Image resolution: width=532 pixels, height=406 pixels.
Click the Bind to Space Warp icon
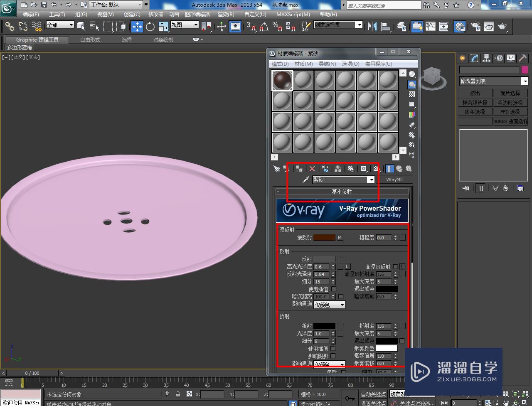(x=37, y=27)
